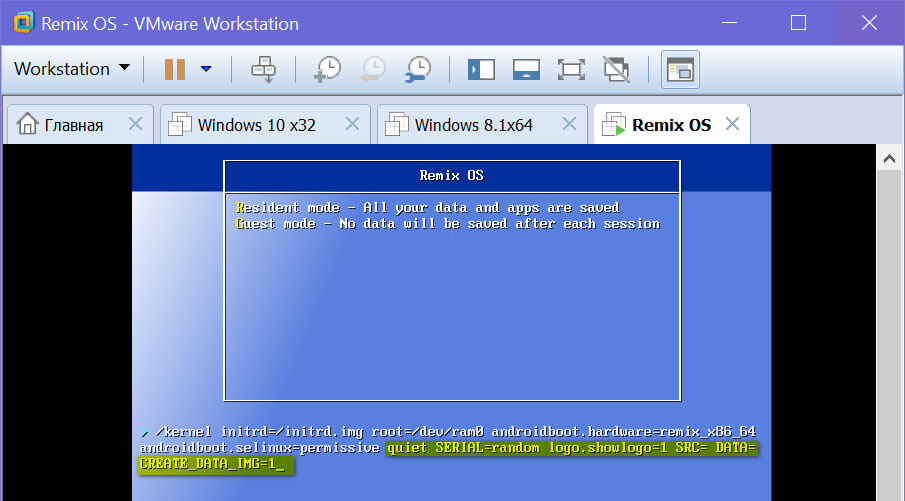Maximize the VMware Workstation window
Image resolution: width=905 pixels, height=501 pixels.
[798, 23]
